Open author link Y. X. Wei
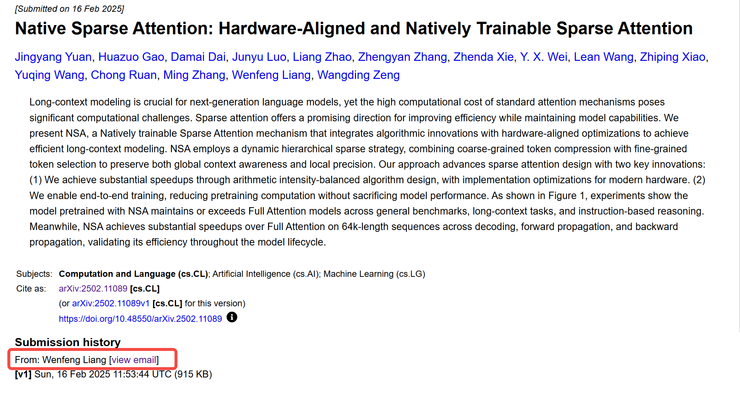The height and width of the screenshot is (404, 740). 544,57
